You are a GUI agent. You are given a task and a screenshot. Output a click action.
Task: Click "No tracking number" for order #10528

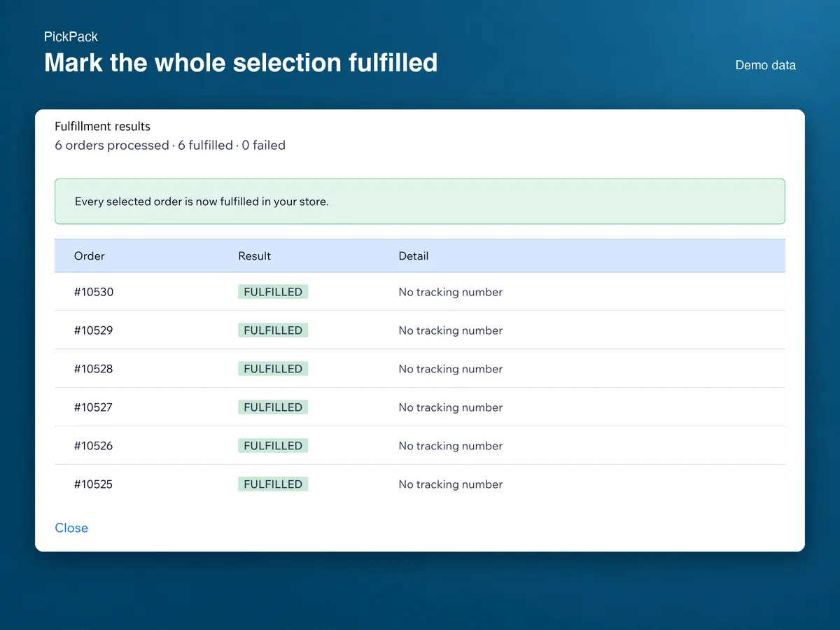pyautogui.click(x=451, y=369)
